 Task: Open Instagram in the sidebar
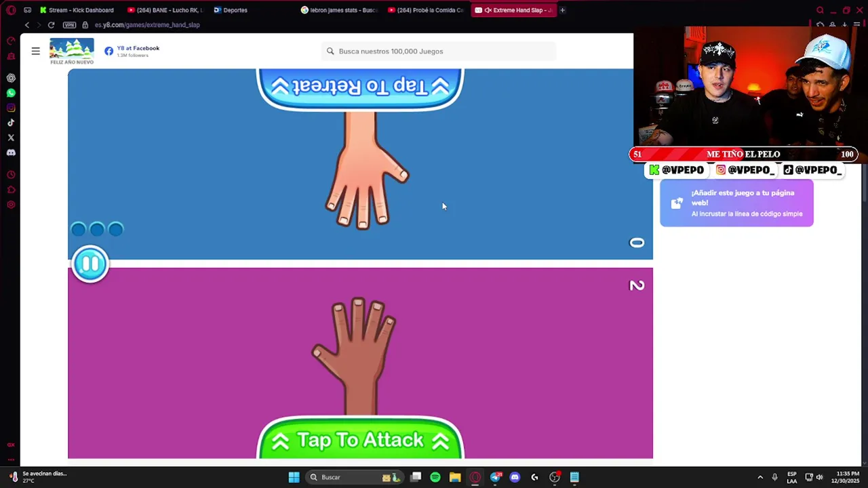(11, 108)
